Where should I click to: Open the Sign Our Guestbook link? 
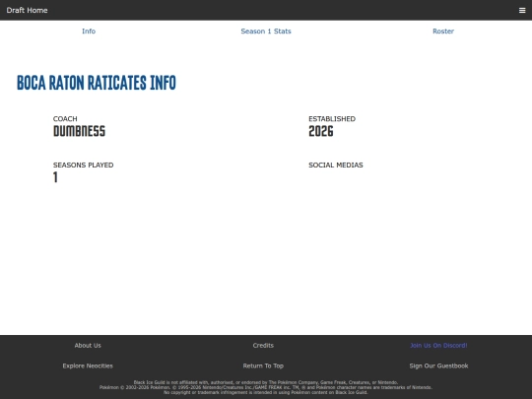coord(438,366)
